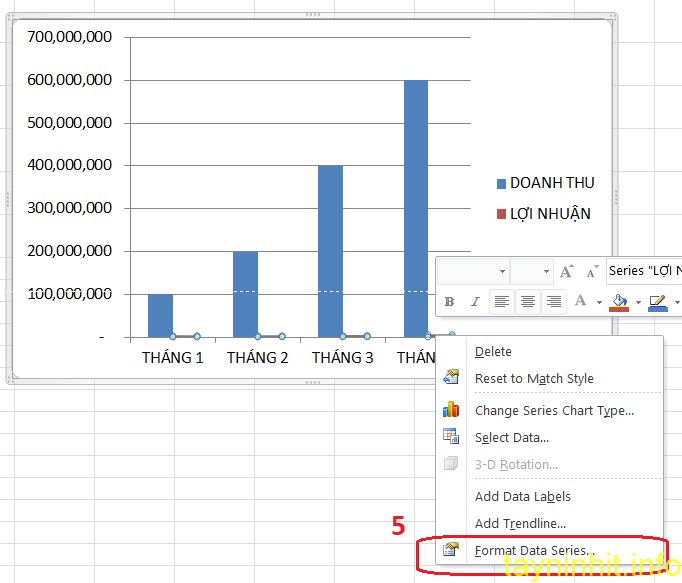682x583 pixels.
Task: Choose Format Data Series from context menu
Action: click(534, 551)
